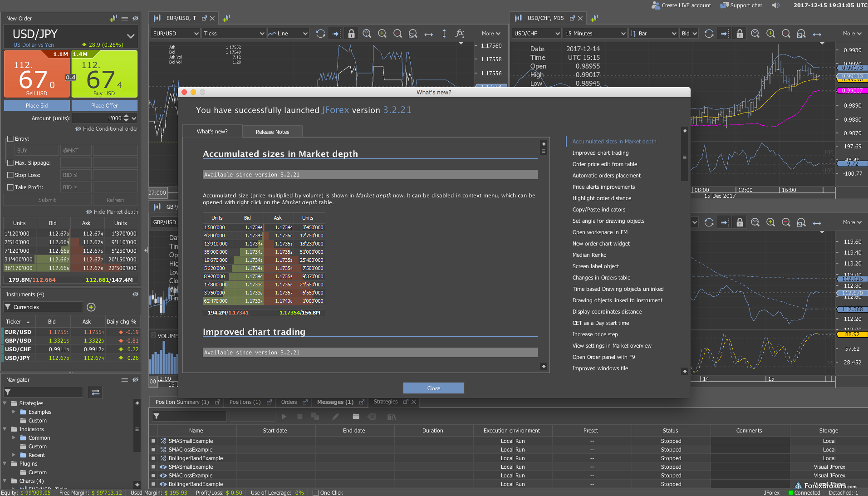Open fx indicators in EUR/USD chart toolbar
The height and width of the screenshot is (496, 868).
click(459, 33)
